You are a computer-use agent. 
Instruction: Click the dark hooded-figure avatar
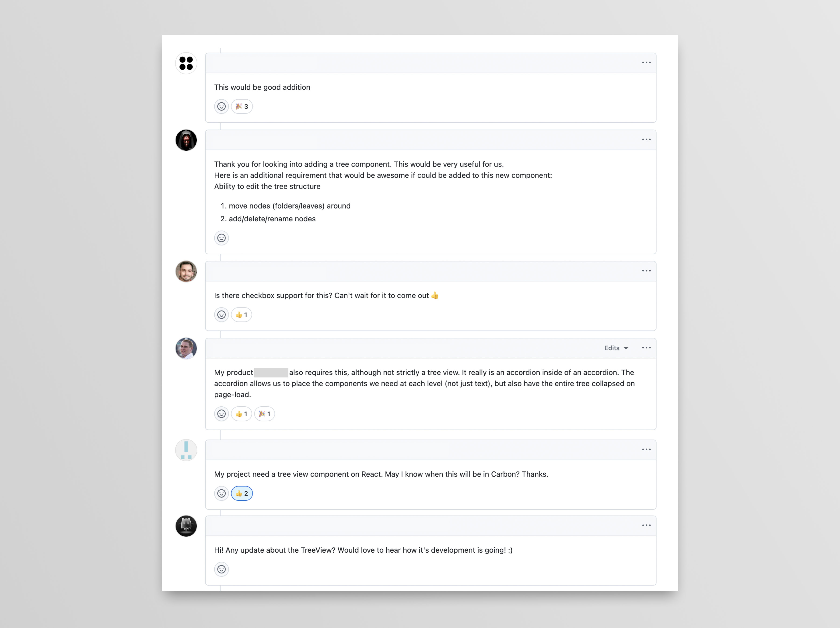186,140
